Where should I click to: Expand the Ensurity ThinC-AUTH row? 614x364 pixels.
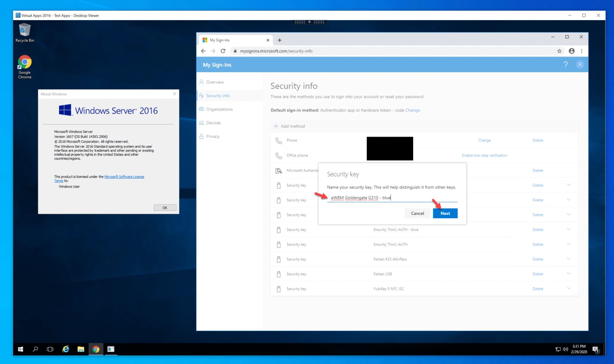(569, 244)
